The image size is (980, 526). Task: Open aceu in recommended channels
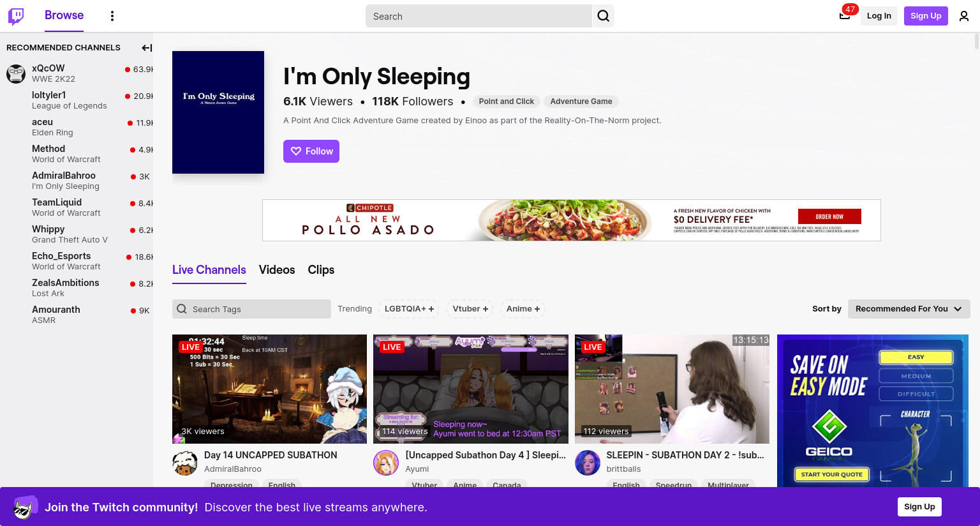point(77,127)
